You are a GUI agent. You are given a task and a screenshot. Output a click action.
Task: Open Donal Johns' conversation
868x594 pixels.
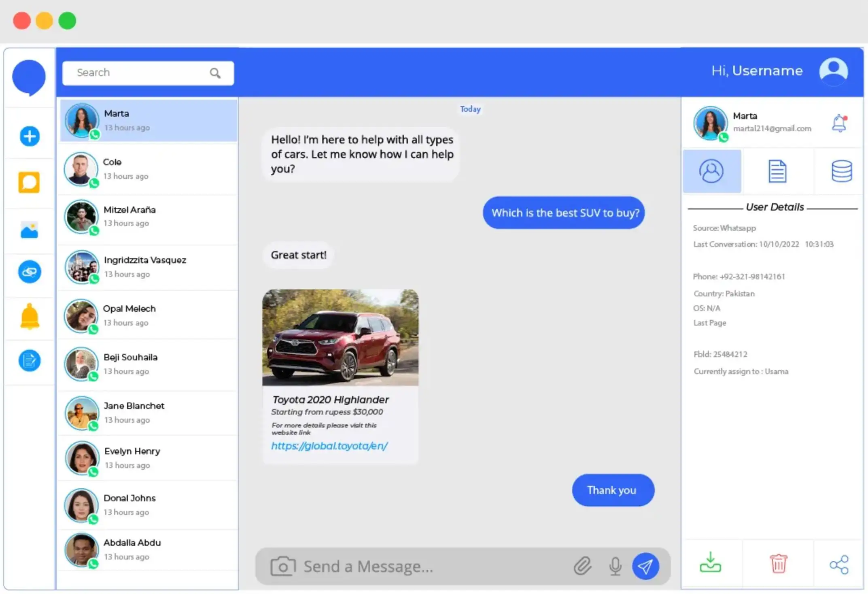tap(147, 505)
